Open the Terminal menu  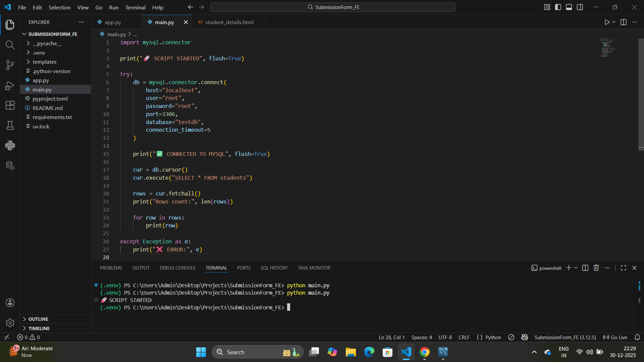click(135, 7)
